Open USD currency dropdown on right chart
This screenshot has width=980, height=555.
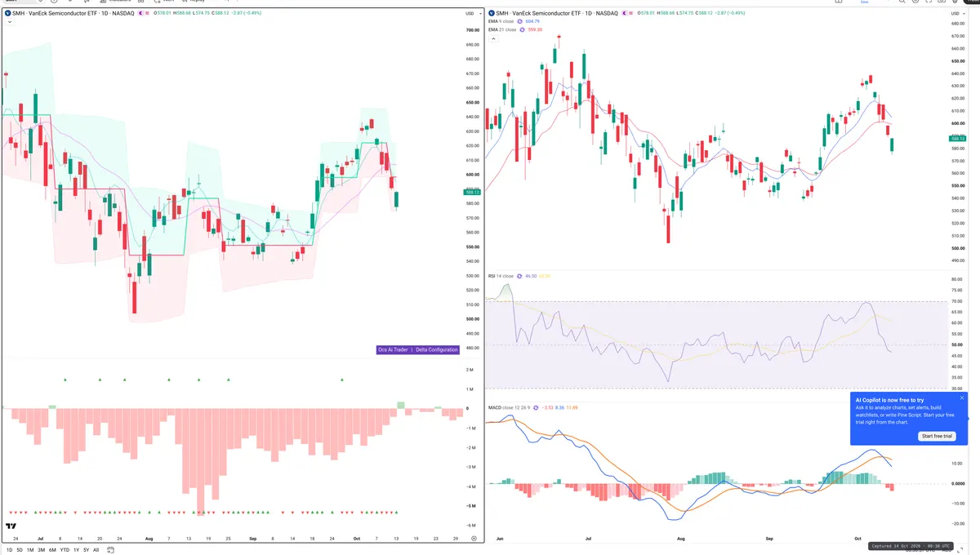click(956, 14)
